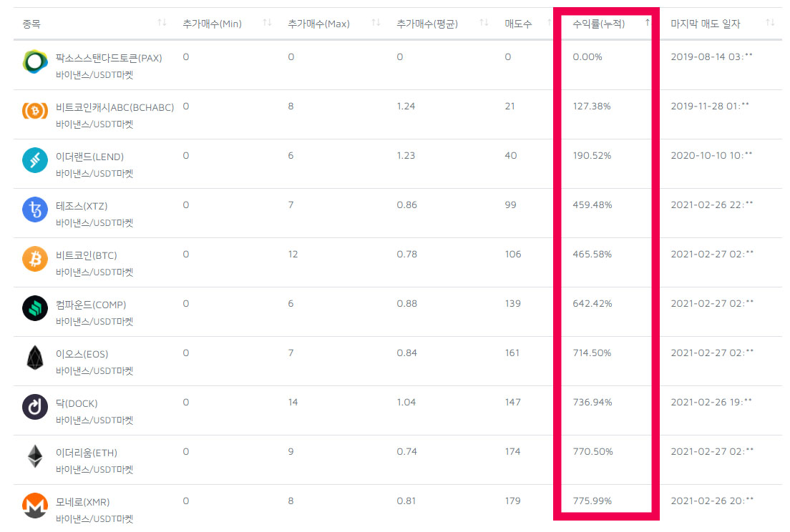The width and height of the screenshot is (790, 532).
Task: Select the 775.99% cell in Monero row
Action: [592, 501]
